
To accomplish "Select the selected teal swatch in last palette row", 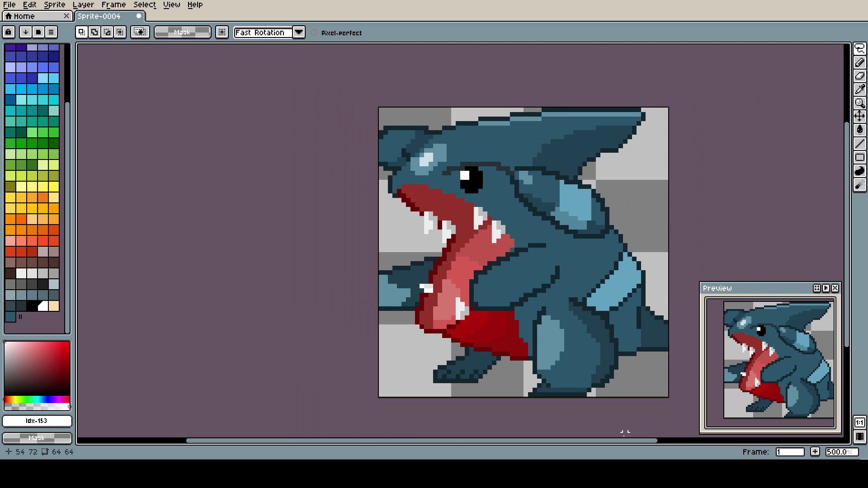I will (x=10, y=317).
